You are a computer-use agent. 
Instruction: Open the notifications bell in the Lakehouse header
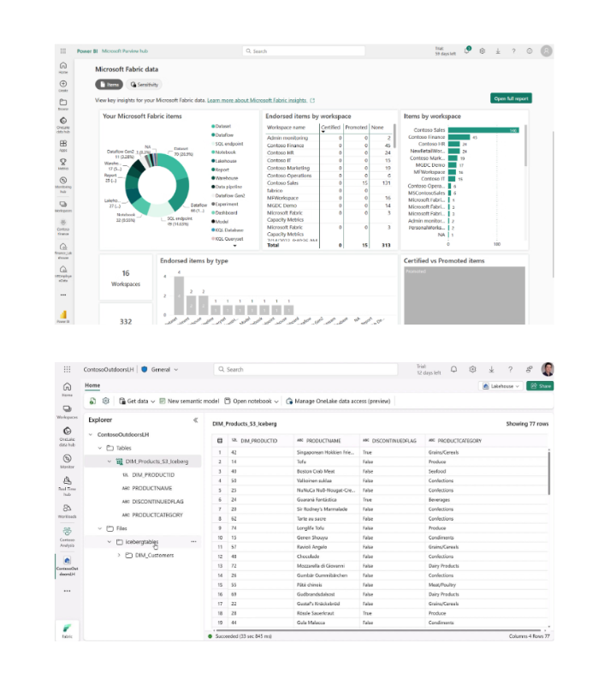pyautogui.click(x=453, y=369)
